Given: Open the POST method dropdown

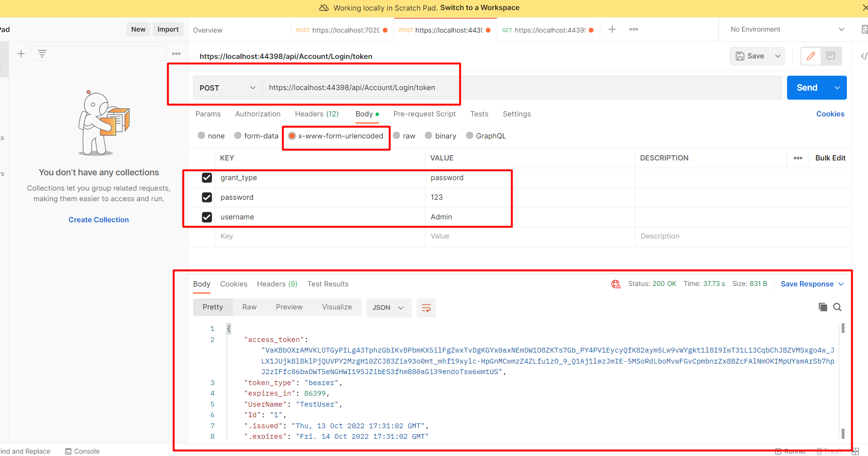Looking at the screenshot, I should [x=228, y=88].
